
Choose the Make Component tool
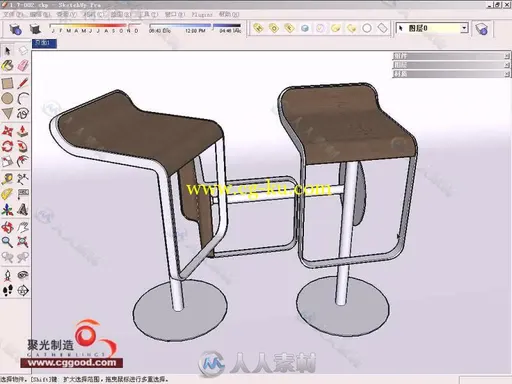(x=23, y=51)
